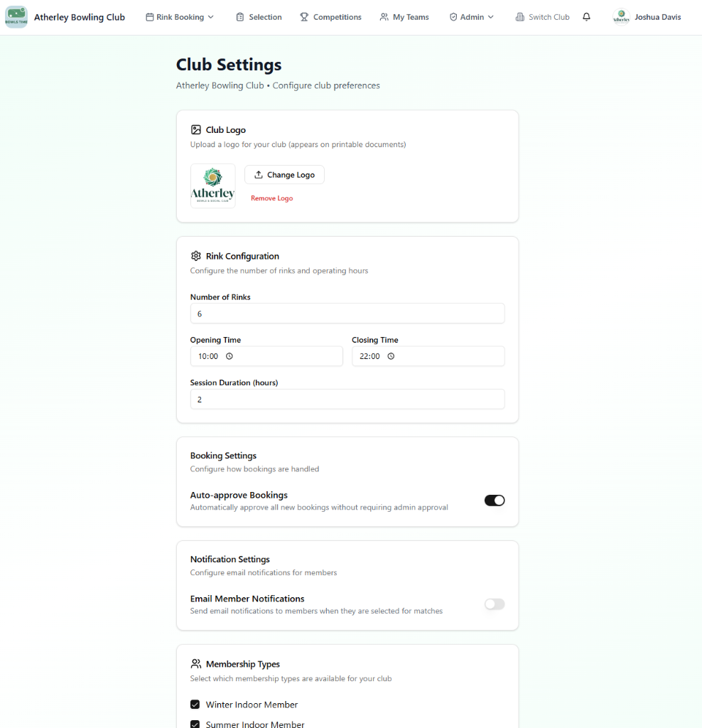
Task: Select Switch Club in the navbar
Action: pyautogui.click(x=542, y=17)
